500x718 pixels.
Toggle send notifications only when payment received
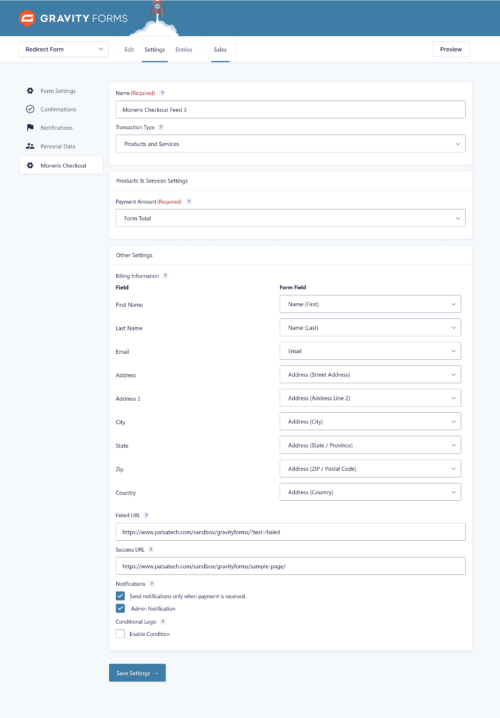click(x=120, y=596)
